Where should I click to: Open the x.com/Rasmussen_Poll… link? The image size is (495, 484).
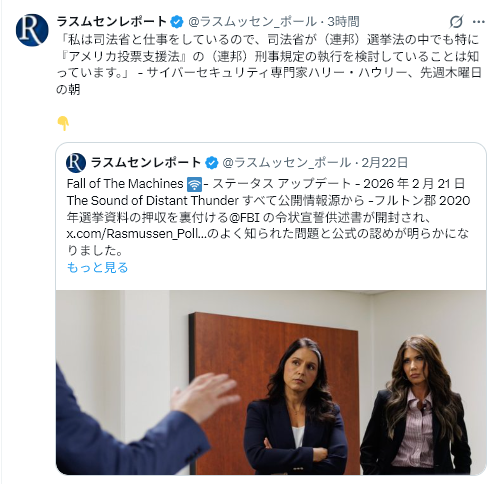137,234
